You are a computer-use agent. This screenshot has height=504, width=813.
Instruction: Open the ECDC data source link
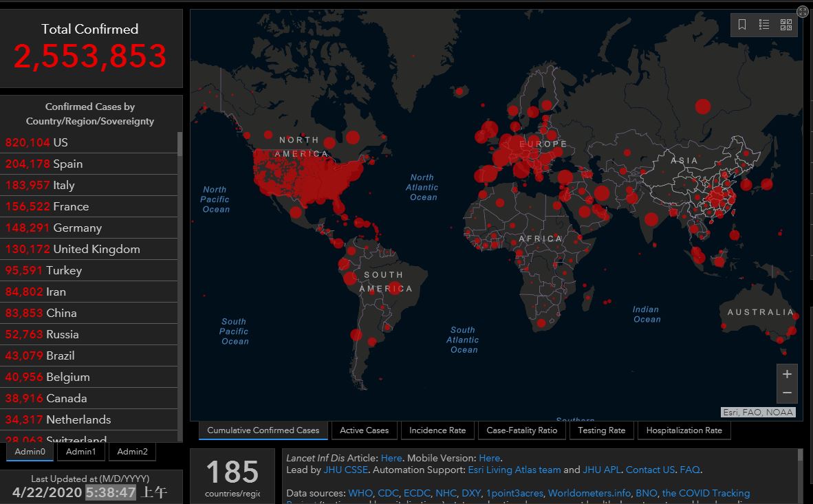(416, 493)
